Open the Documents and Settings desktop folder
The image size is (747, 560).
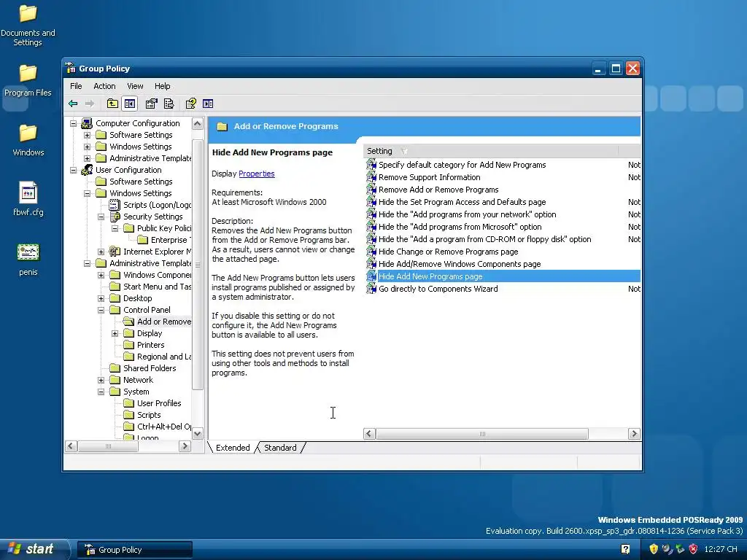[x=28, y=26]
